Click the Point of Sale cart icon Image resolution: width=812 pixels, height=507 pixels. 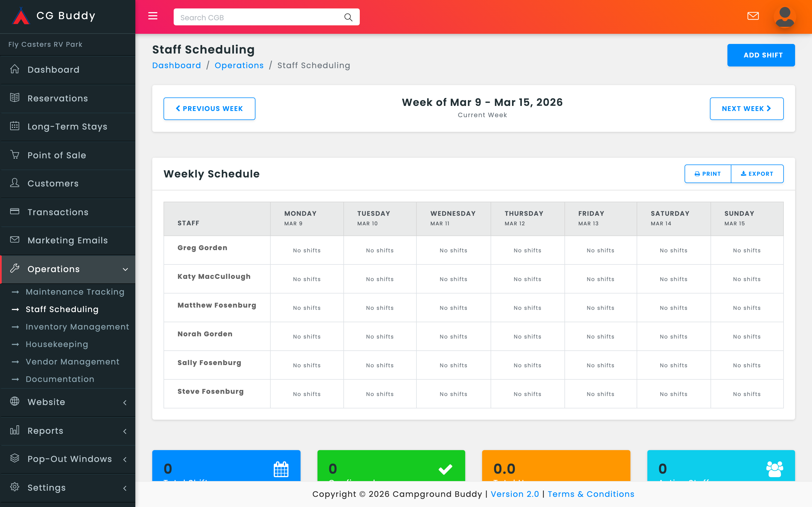tap(15, 155)
